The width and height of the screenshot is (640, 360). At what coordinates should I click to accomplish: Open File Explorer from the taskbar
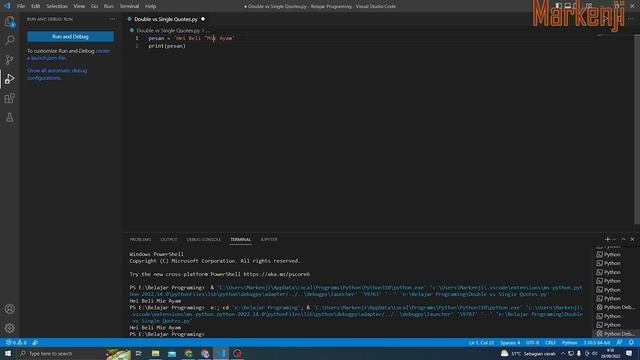coord(156,353)
